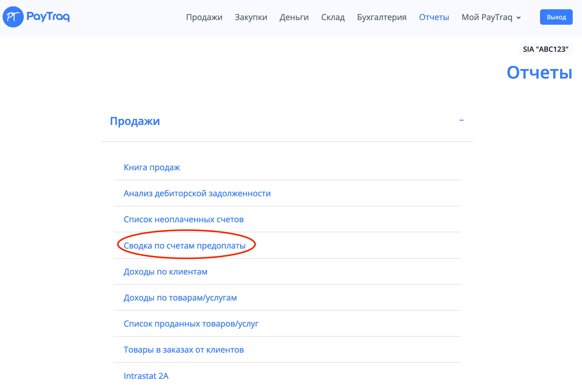
Task: Open the Закупки menu item
Action: click(251, 17)
